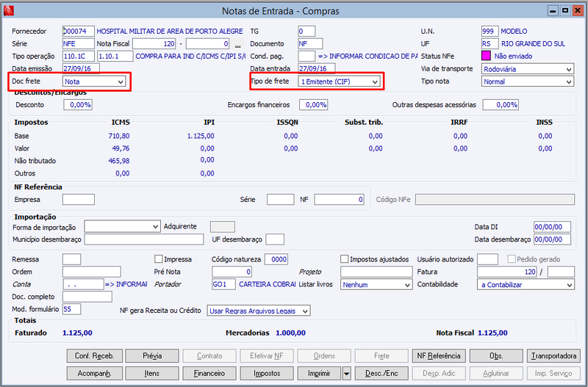Click the Município desembaraço text field

[x=144, y=239]
